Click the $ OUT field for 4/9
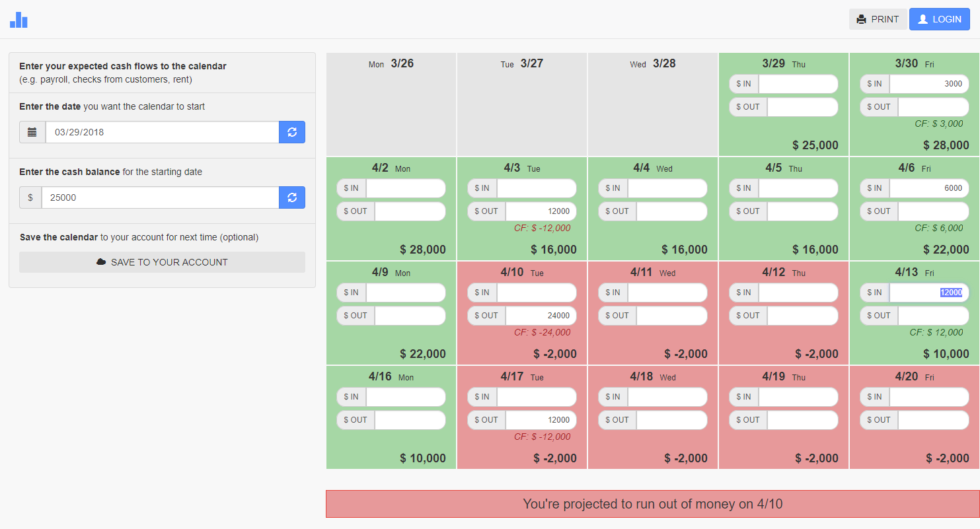The width and height of the screenshot is (980, 529). pos(410,316)
